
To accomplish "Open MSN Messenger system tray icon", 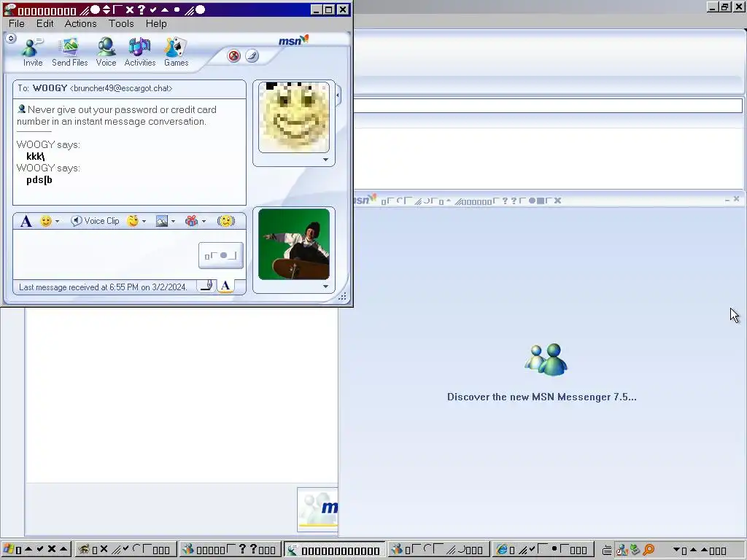I will point(622,550).
